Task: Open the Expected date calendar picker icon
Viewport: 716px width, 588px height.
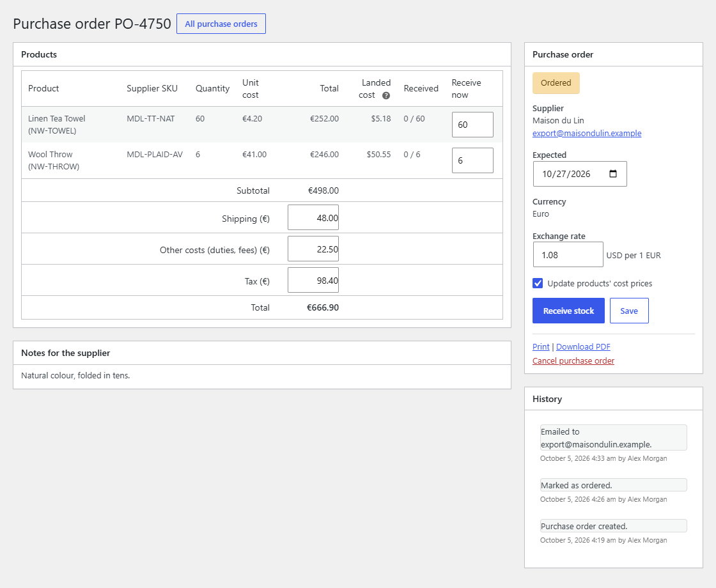Action: tap(613, 173)
